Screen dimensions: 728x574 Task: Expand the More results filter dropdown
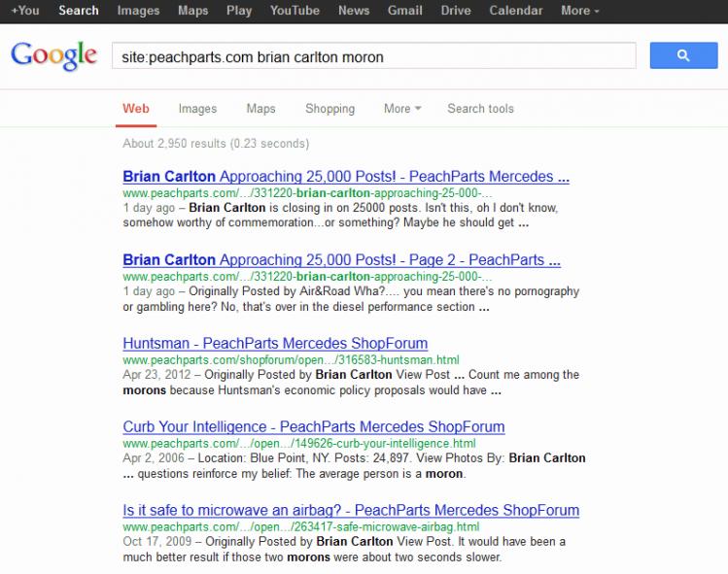point(402,109)
